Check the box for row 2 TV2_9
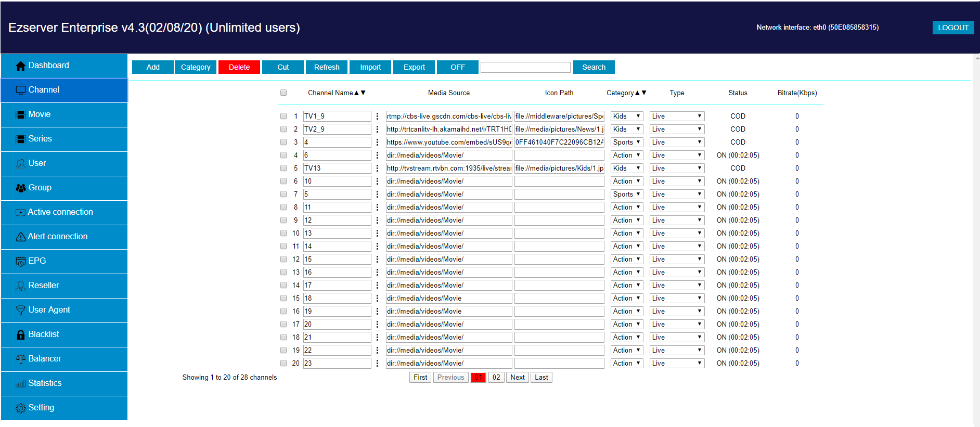This screenshot has height=427, width=980. click(x=283, y=129)
